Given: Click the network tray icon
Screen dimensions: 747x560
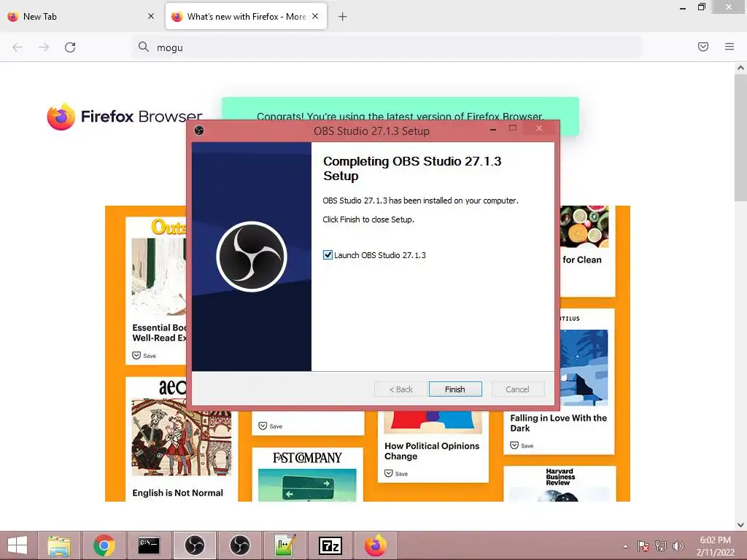Looking at the screenshot, I should coord(661,546).
